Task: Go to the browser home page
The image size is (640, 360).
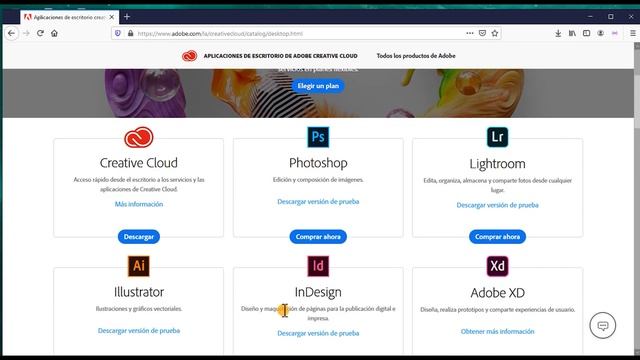Action: (x=54, y=33)
